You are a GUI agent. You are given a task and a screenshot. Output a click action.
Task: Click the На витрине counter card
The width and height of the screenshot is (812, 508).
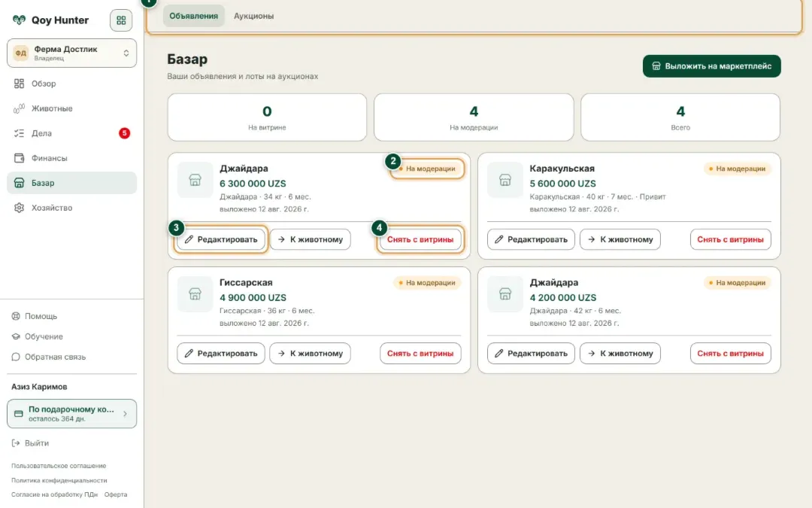(267, 117)
